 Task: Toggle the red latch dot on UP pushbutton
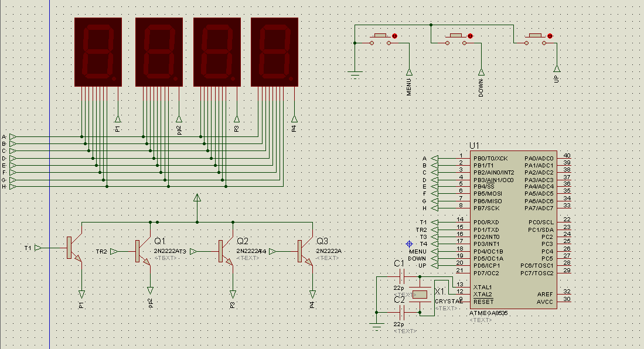(x=550, y=36)
